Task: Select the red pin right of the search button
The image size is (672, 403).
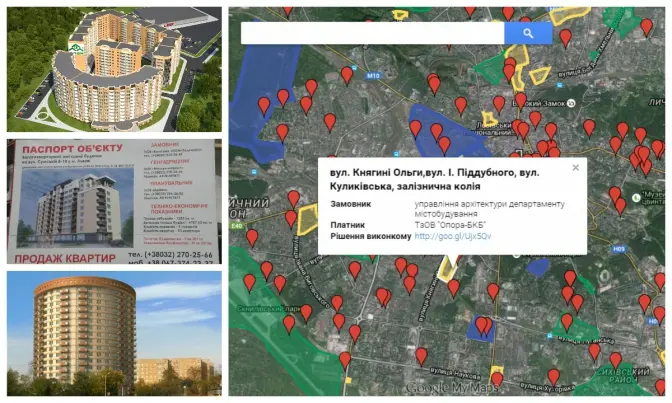Action: click(x=566, y=39)
